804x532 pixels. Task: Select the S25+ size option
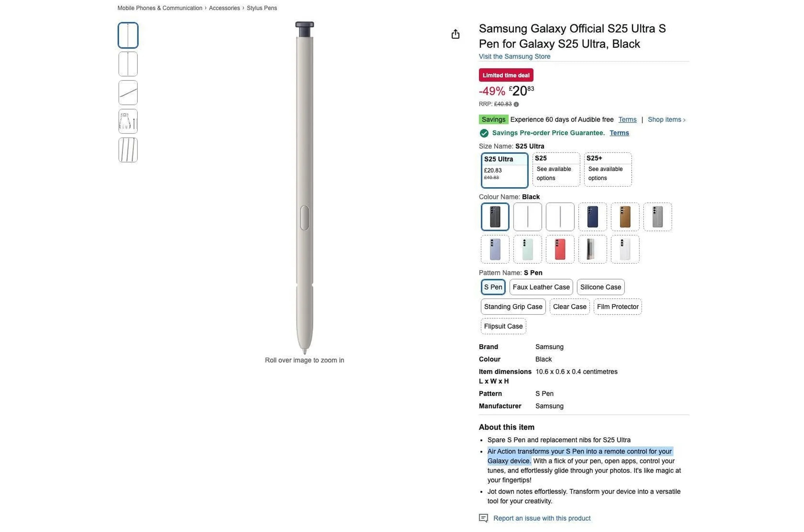[x=608, y=169]
